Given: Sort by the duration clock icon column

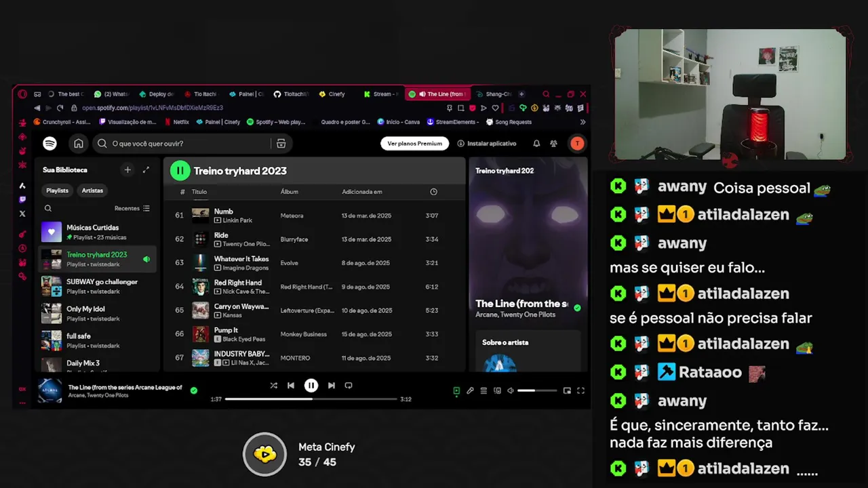Looking at the screenshot, I should (x=433, y=192).
